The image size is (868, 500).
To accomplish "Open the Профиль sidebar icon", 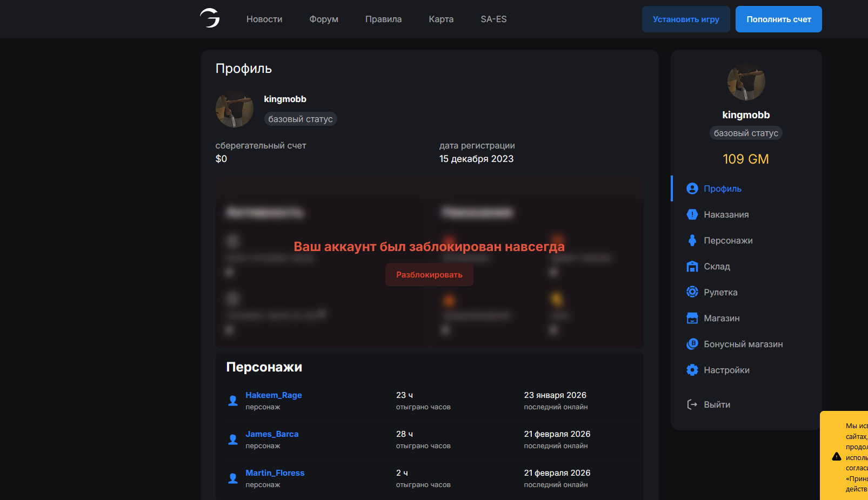I will [x=692, y=188].
